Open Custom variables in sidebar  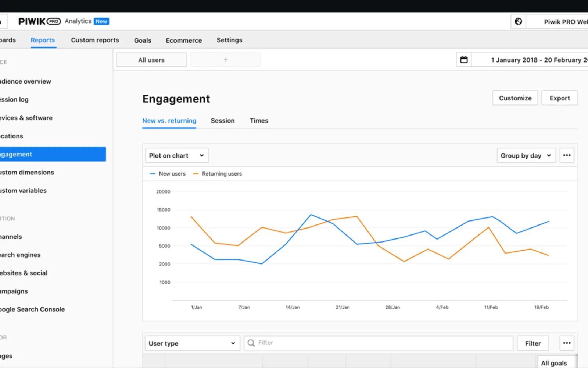(x=23, y=191)
